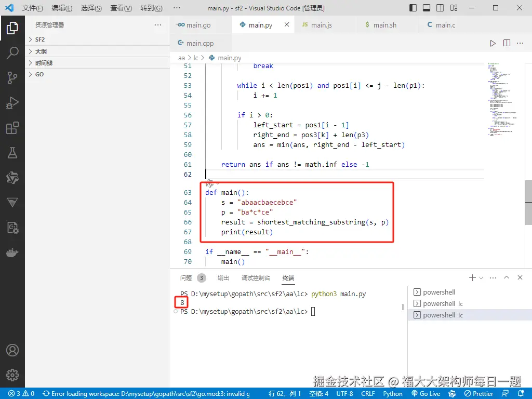Click the Prettier status bar item
The height and width of the screenshot is (399, 532).
click(x=478, y=394)
